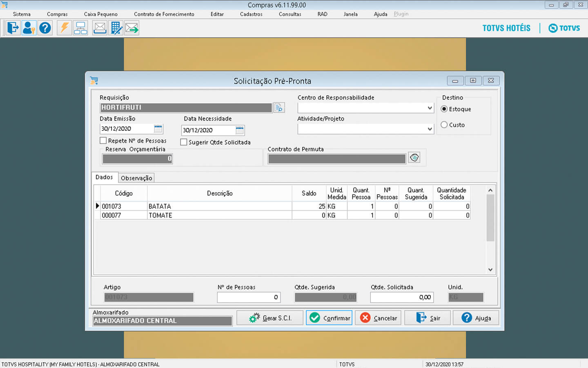The width and height of the screenshot is (588, 368).
Task: Click the user with key icon
Action: pos(29,28)
